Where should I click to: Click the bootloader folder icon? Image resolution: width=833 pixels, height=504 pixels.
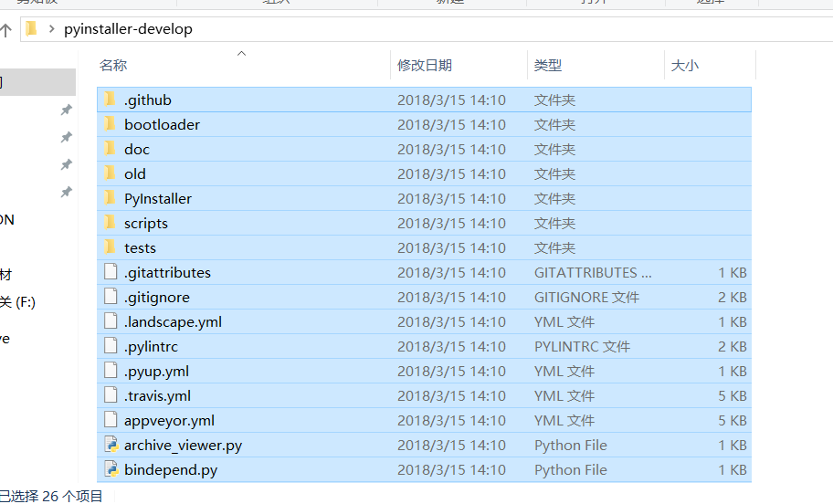(x=110, y=124)
